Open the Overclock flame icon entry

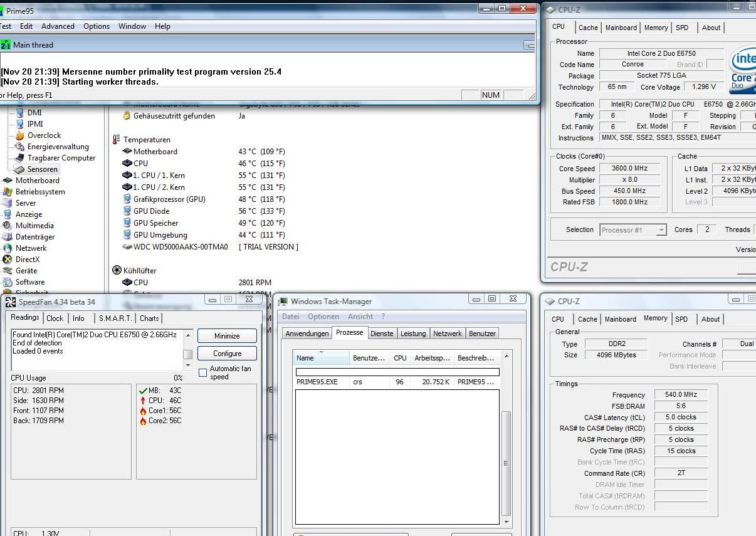tap(20, 135)
